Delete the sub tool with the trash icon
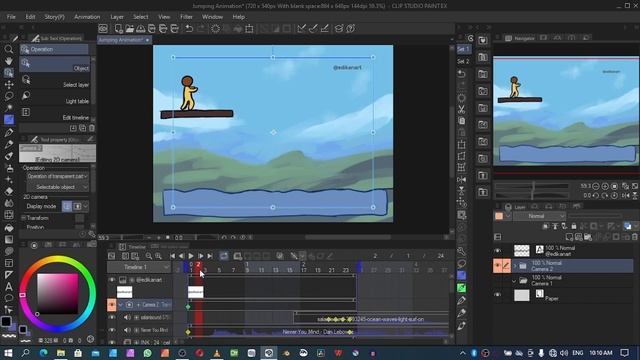The height and width of the screenshot is (360, 640). tap(91, 128)
